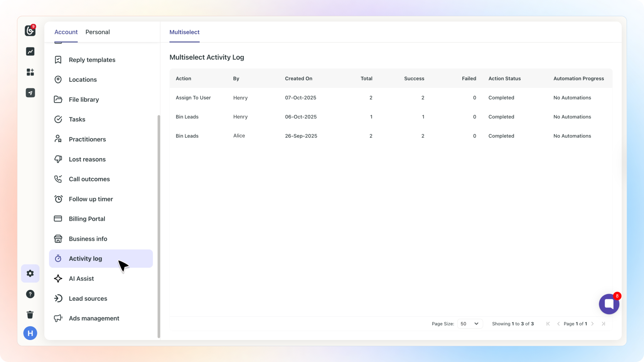Click the H user avatar
644x362 pixels.
[x=30, y=333]
